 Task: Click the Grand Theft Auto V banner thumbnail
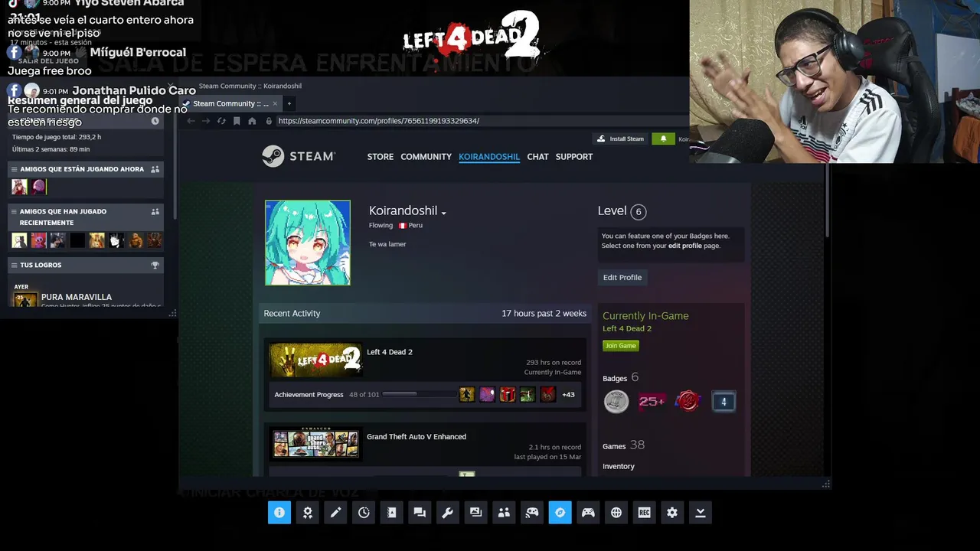315,444
